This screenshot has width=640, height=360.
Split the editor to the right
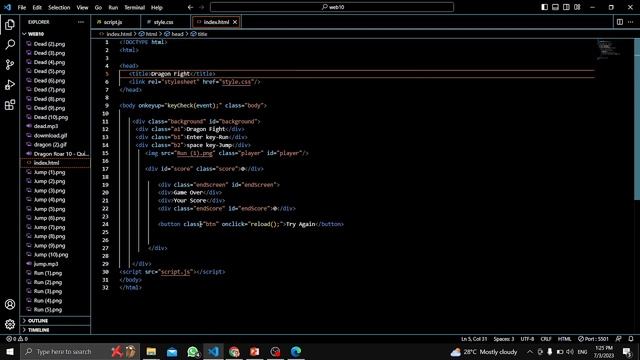pos(620,22)
